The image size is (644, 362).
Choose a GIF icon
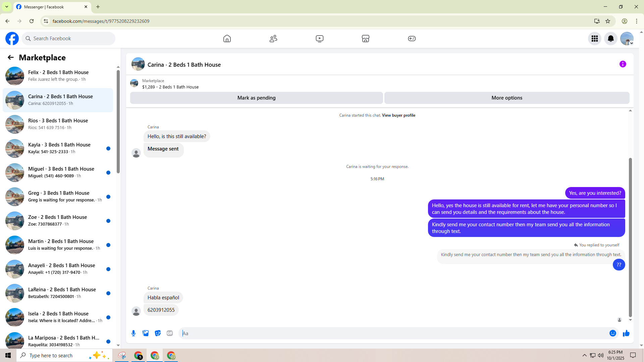coord(170,333)
